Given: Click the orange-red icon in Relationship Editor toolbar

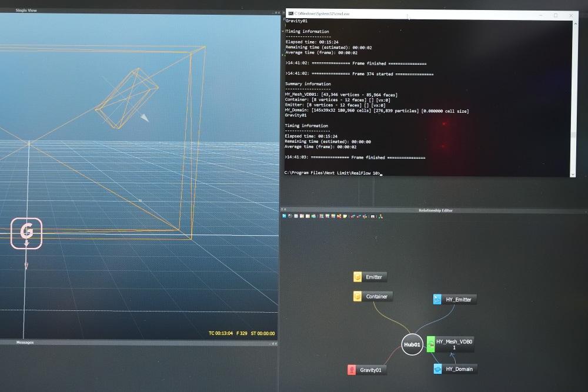Looking at the screenshot, I should coord(339,216).
